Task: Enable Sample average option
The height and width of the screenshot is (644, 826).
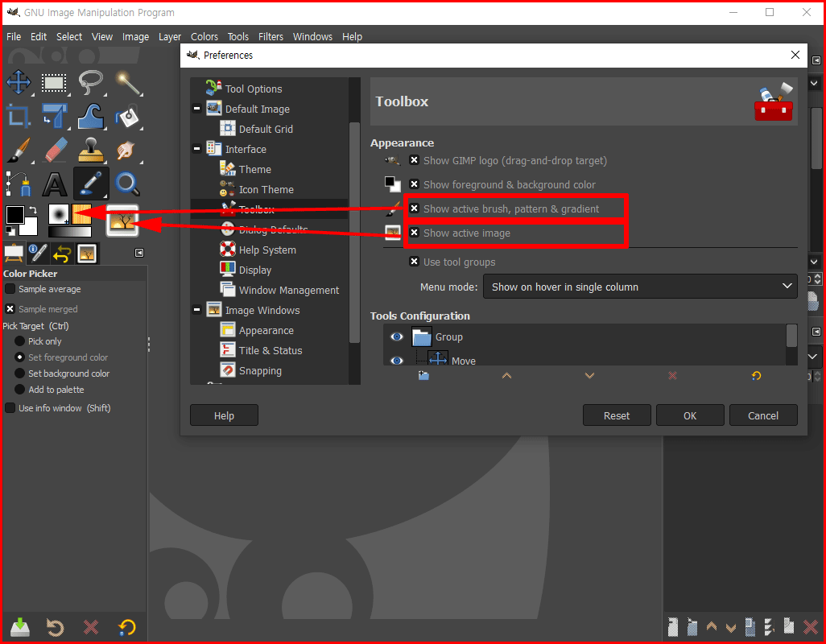Action: (x=10, y=288)
